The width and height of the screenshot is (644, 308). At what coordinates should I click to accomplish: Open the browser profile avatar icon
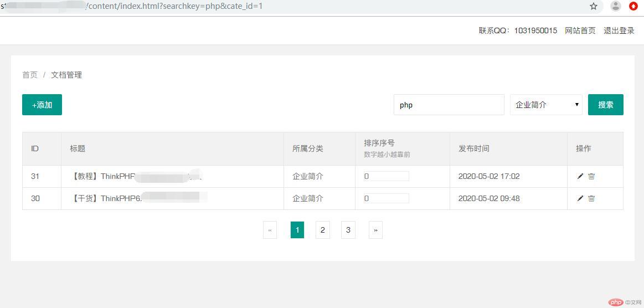[x=615, y=6]
